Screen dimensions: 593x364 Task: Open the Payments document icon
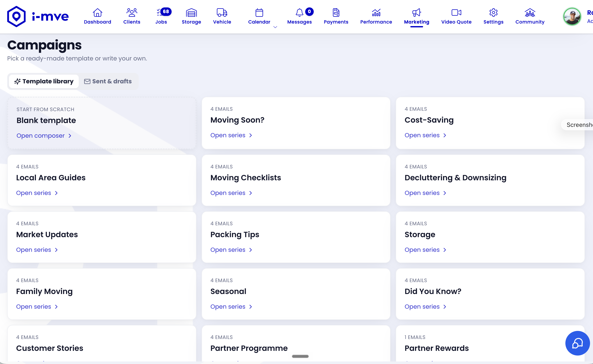coord(336,13)
